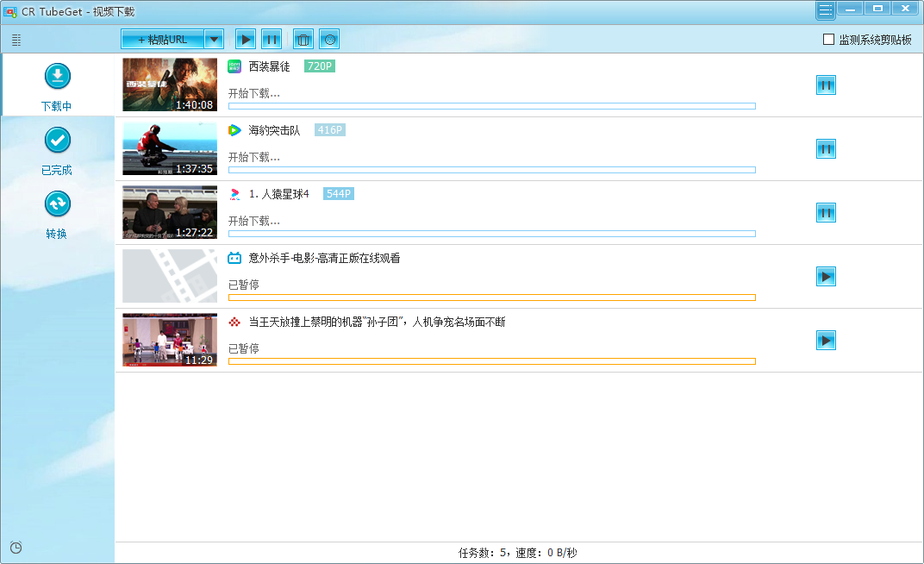Resume the 意外杀手 download
This screenshot has height=564, width=924.
pos(826,277)
